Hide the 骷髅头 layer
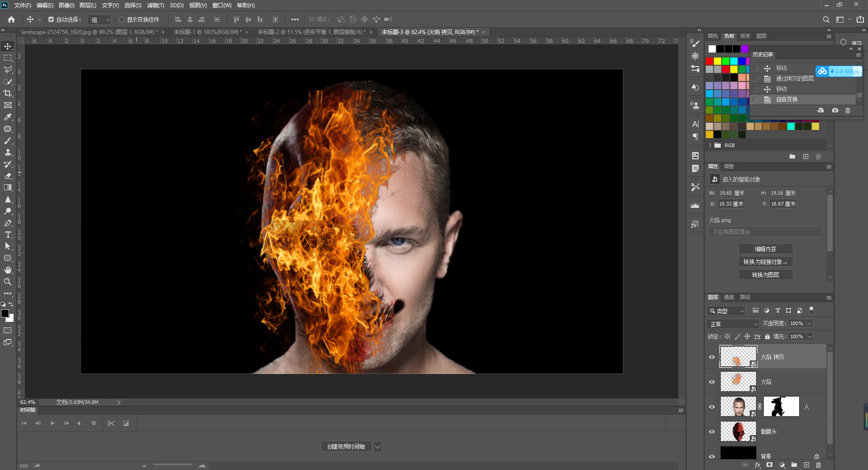This screenshot has height=470, width=868. click(x=712, y=432)
